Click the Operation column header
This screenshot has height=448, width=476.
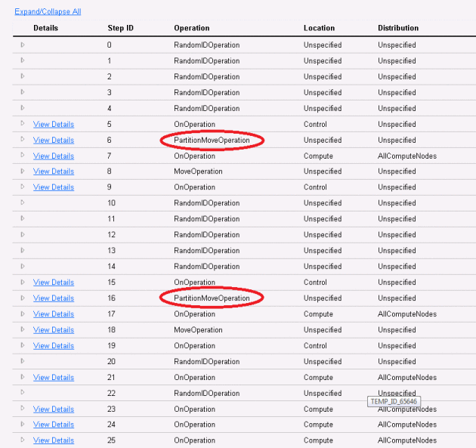pyautogui.click(x=192, y=28)
